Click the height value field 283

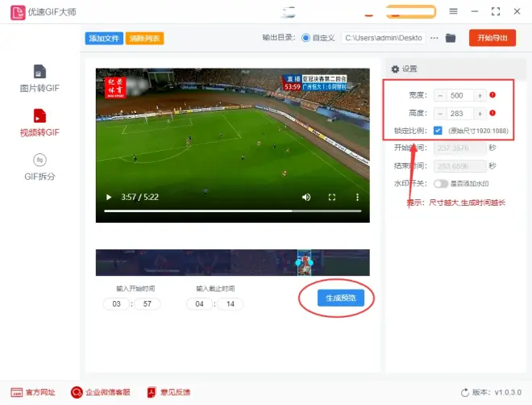[459, 114]
